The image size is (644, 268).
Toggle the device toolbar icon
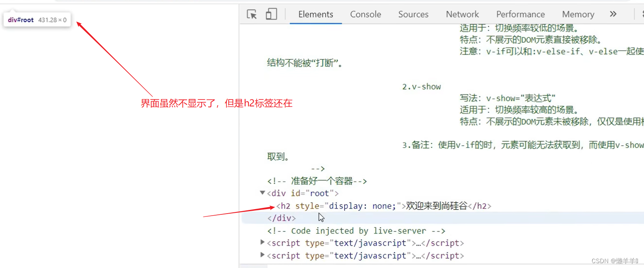(271, 14)
